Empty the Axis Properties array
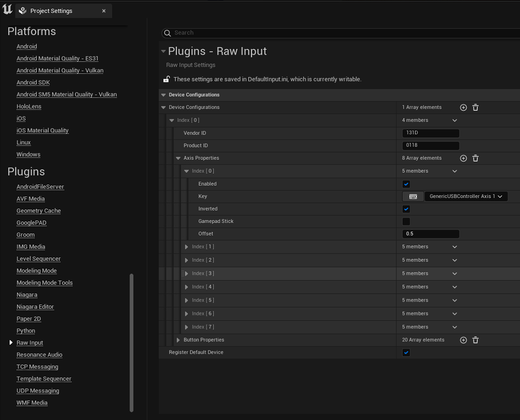The image size is (520, 420). (475, 158)
